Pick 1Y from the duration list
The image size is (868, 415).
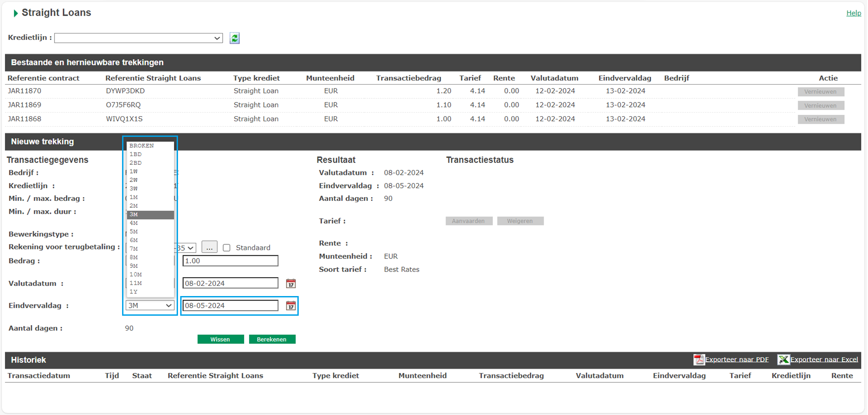pyautogui.click(x=134, y=292)
